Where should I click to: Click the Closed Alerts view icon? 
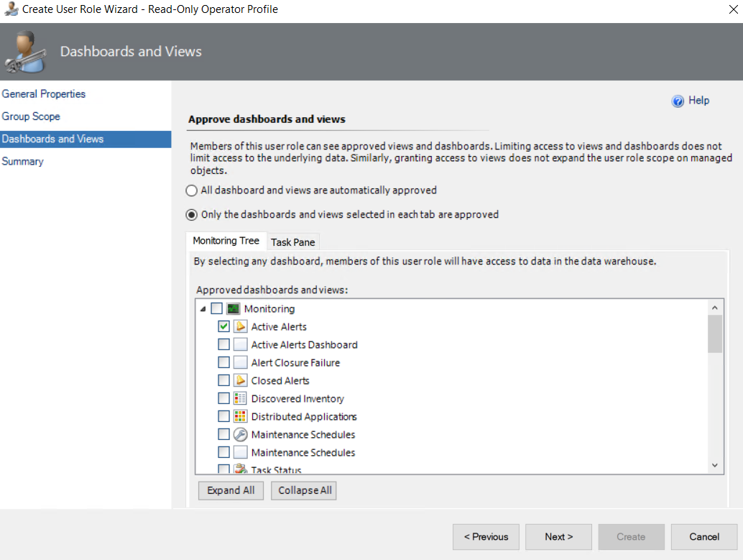coord(241,381)
